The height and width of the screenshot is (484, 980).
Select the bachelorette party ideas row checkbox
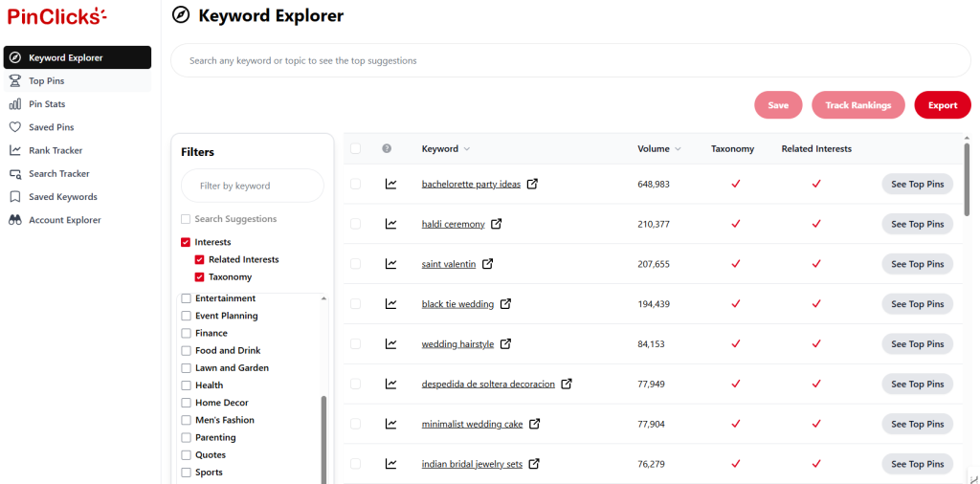coord(356,185)
